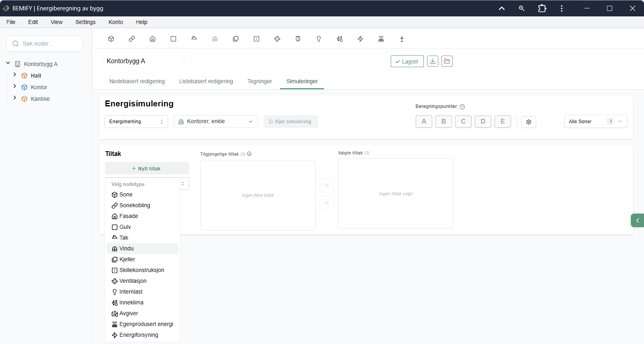Viewport: 644px width, 344px height.
Task: Select the Sonekobling link toolbar icon
Action: 132,39
